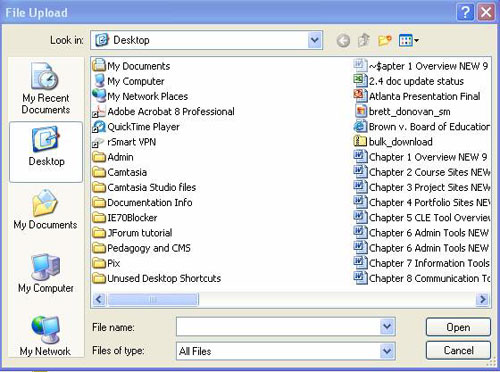This screenshot has width=500, height=372.
Task: Select Chapter 3 Project Sites document
Action: (422, 187)
